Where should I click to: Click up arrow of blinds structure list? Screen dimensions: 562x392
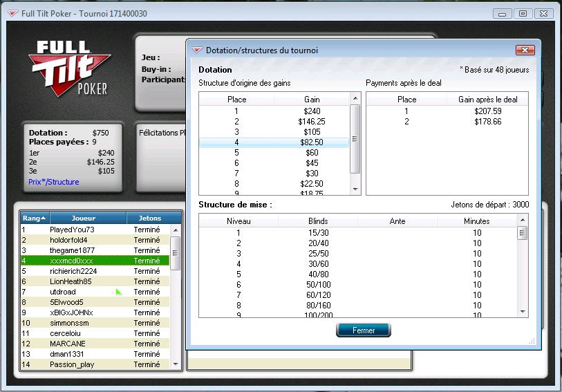pos(523,220)
